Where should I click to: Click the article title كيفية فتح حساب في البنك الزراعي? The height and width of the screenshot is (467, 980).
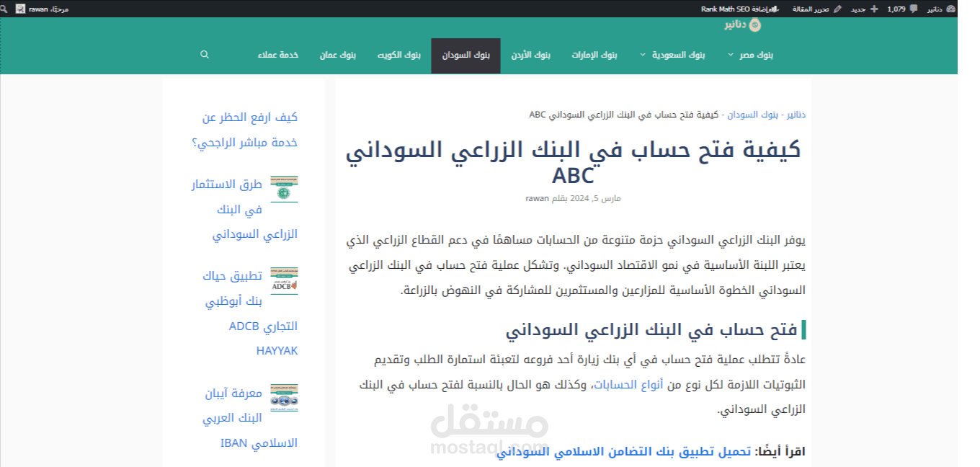(574, 162)
